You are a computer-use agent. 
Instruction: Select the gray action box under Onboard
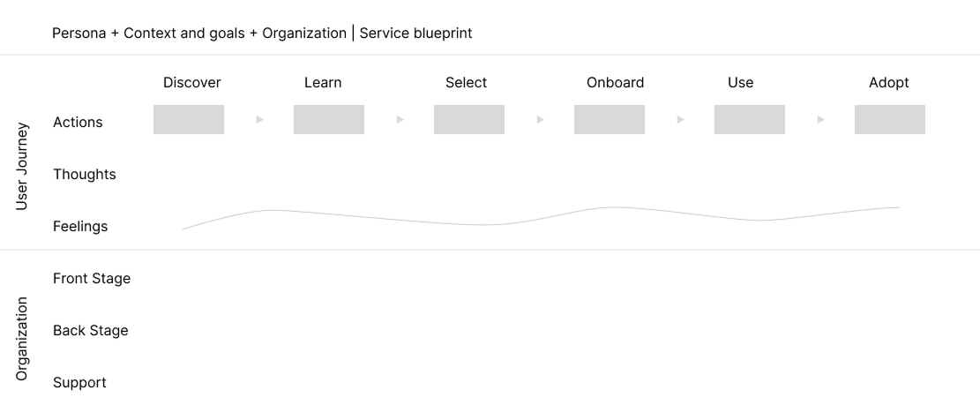[610, 119]
